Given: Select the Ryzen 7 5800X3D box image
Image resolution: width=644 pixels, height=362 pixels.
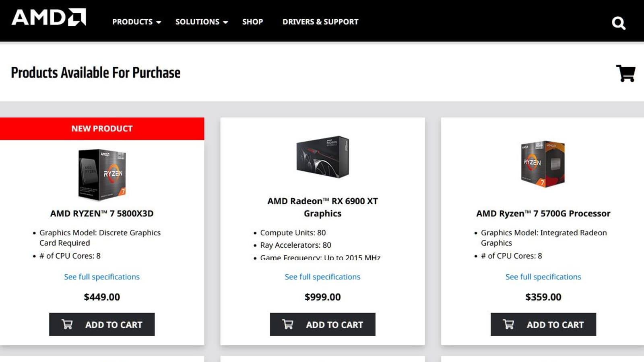Looking at the screenshot, I should click(x=102, y=174).
